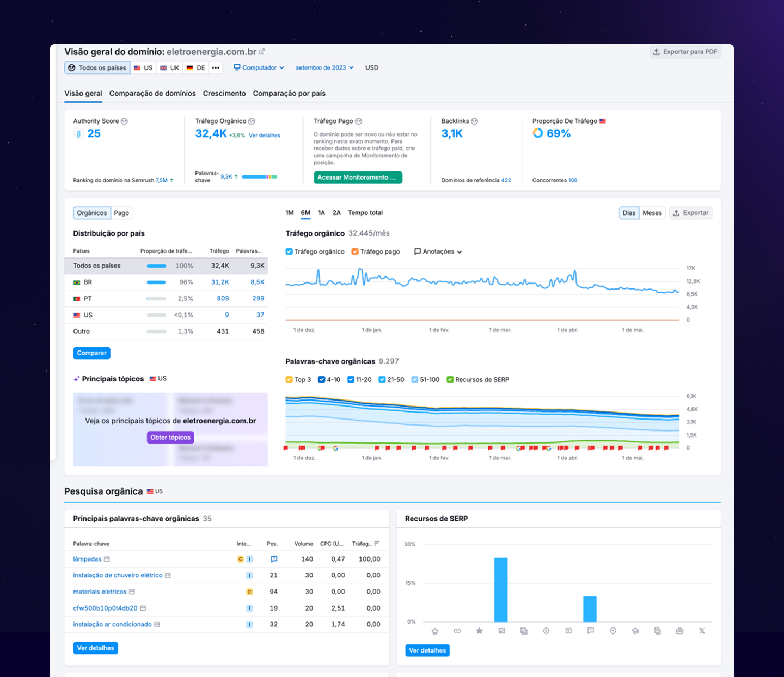The width and height of the screenshot is (784, 677).
Task: Toggle the 11-20 positions checkbox
Action: click(351, 380)
